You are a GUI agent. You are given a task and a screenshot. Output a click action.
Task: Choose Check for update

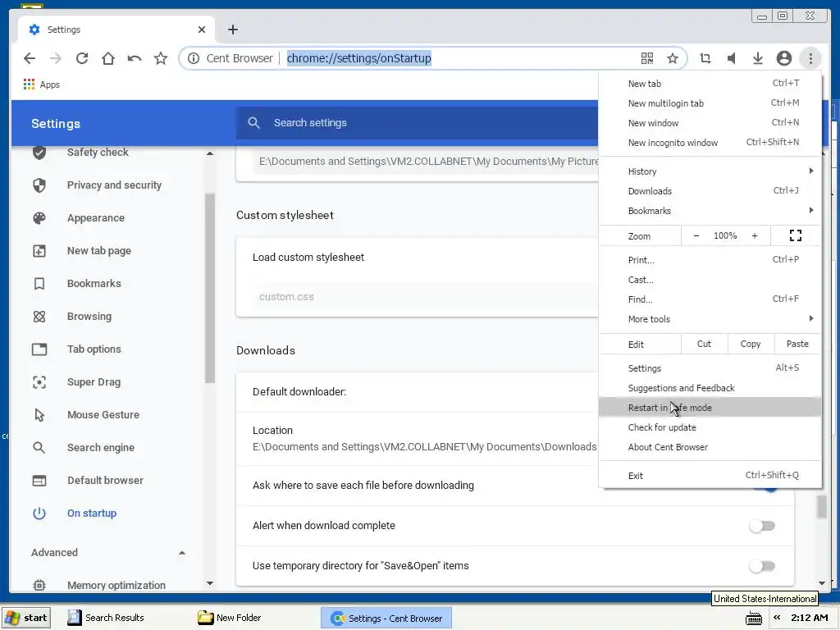[x=710, y=427]
